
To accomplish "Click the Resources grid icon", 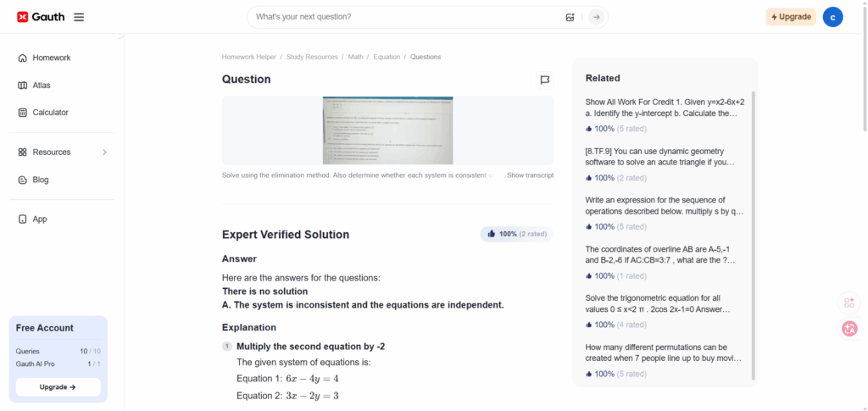I will pos(23,153).
